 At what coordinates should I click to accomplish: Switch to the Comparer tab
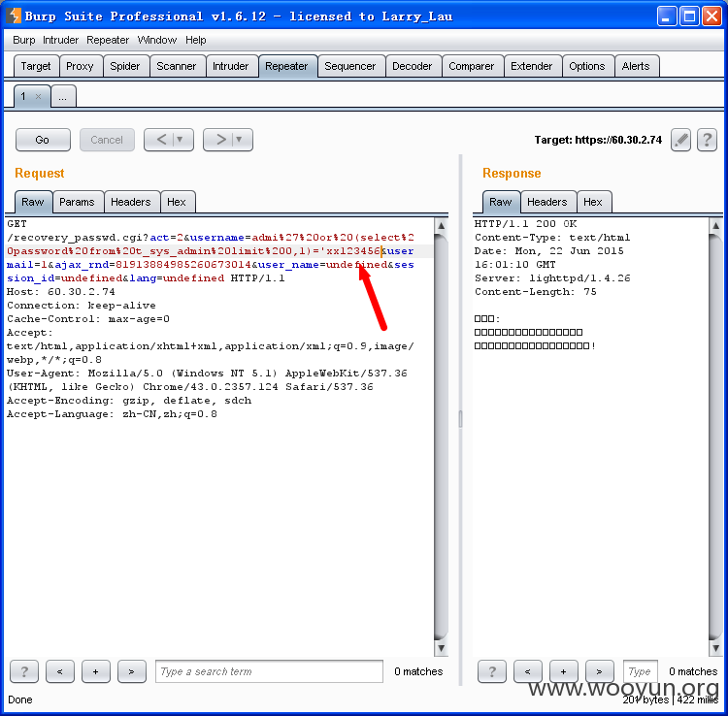pyautogui.click(x=471, y=66)
